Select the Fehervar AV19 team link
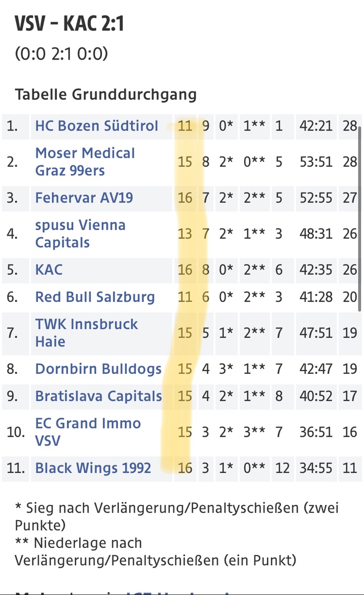Viewport: 364px width, 595px height. point(84,198)
